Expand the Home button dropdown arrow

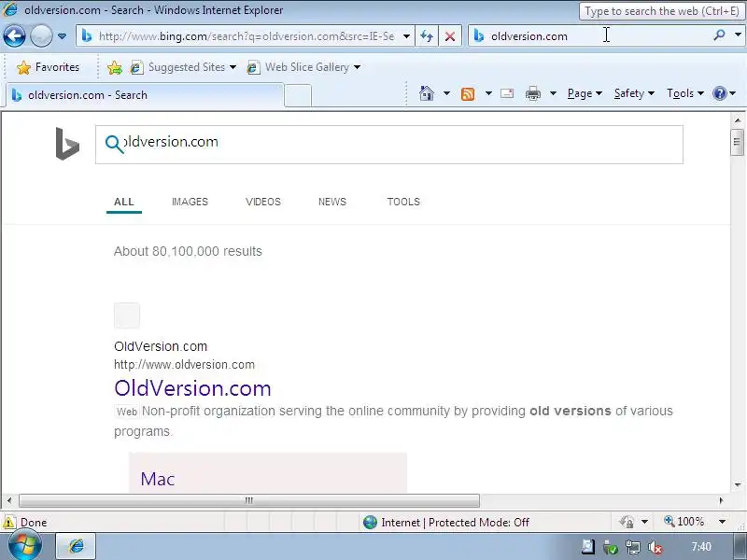click(446, 93)
